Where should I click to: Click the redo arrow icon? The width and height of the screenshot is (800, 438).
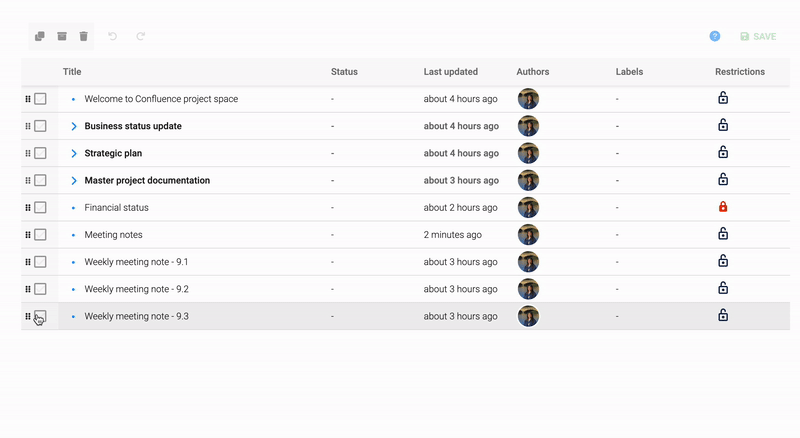click(141, 36)
